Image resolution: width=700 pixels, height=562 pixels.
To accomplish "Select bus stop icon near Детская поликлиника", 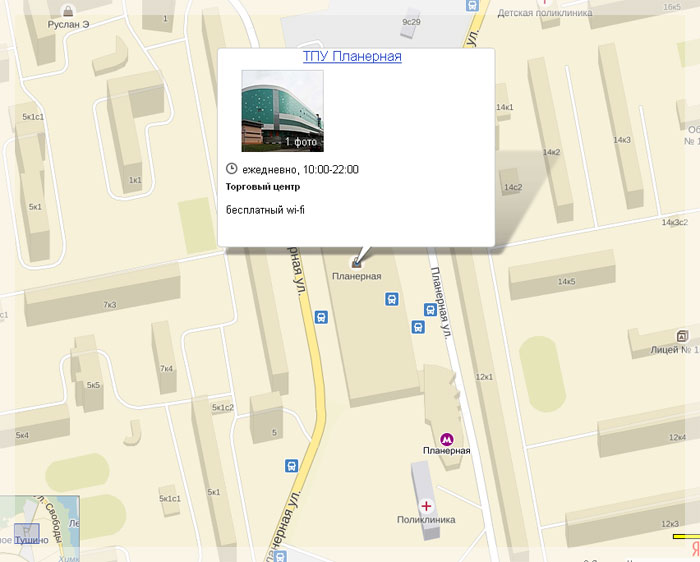I will (x=473, y=4).
